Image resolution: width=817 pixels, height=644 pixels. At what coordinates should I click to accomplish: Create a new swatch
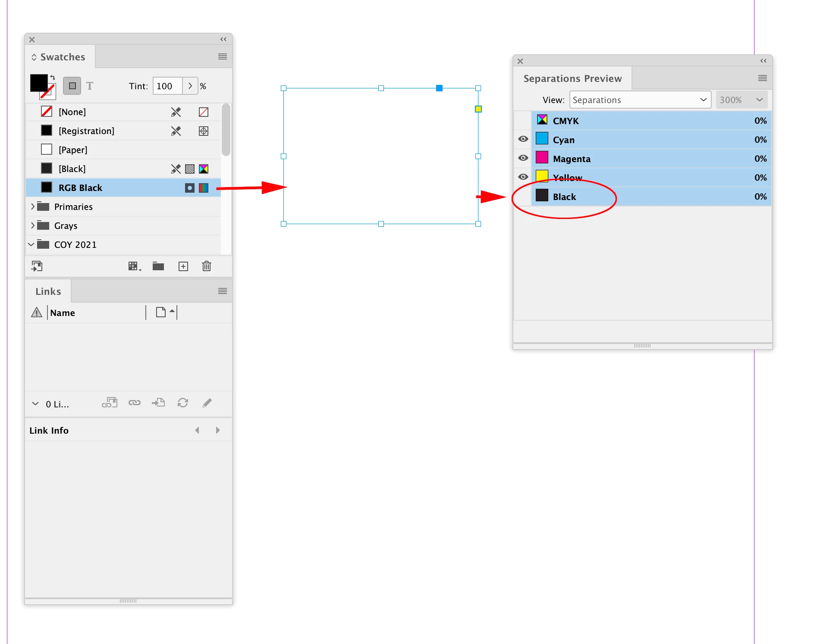(183, 266)
